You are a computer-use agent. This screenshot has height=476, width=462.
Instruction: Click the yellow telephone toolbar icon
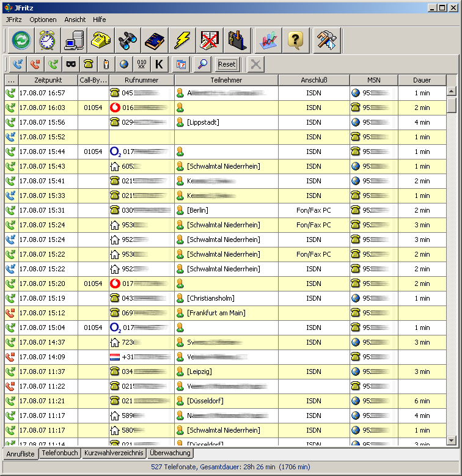101,40
